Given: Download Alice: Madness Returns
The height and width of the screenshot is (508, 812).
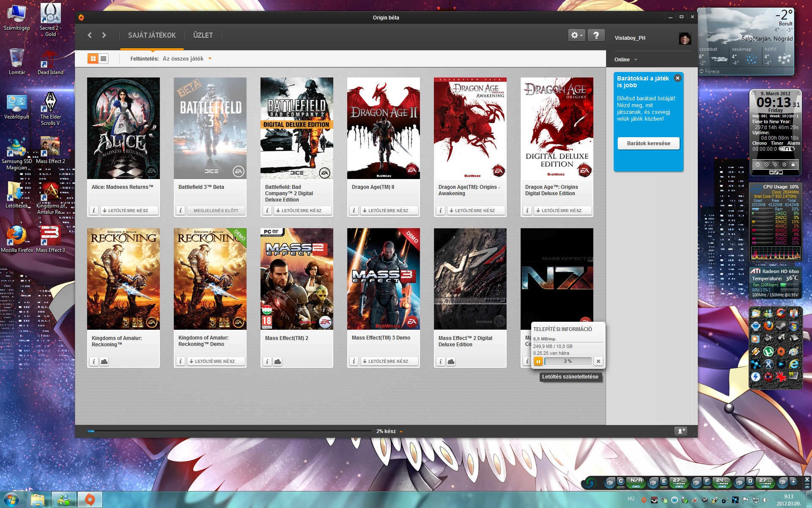Looking at the screenshot, I should (x=129, y=210).
